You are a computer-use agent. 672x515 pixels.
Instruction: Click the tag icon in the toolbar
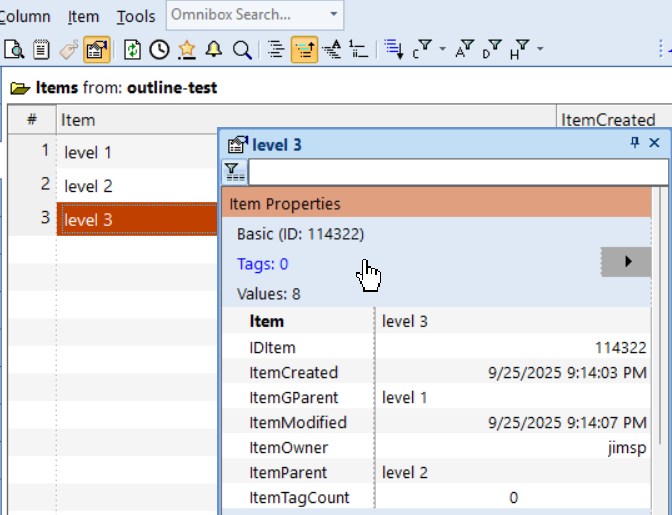point(69,49)
